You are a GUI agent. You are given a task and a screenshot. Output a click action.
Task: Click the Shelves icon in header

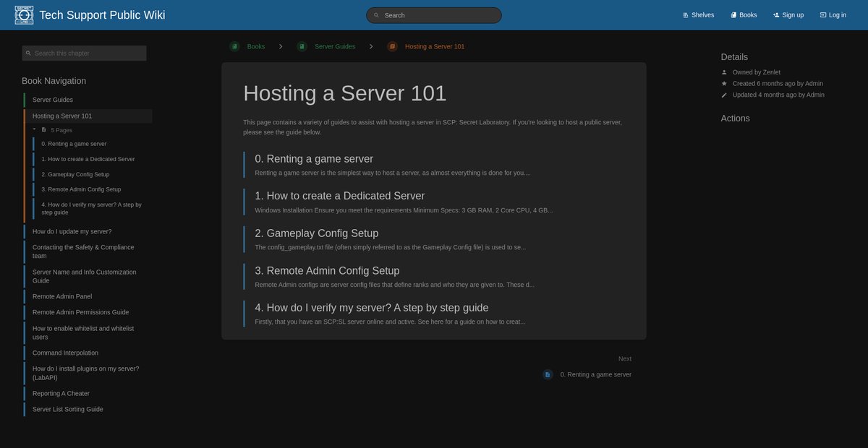click(x=686, y=15)
